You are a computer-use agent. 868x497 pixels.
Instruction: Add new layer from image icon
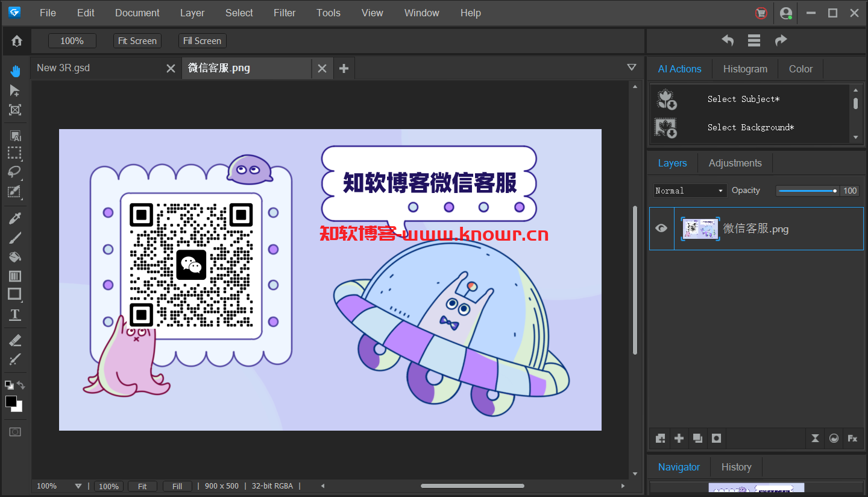tap(661, 438)
